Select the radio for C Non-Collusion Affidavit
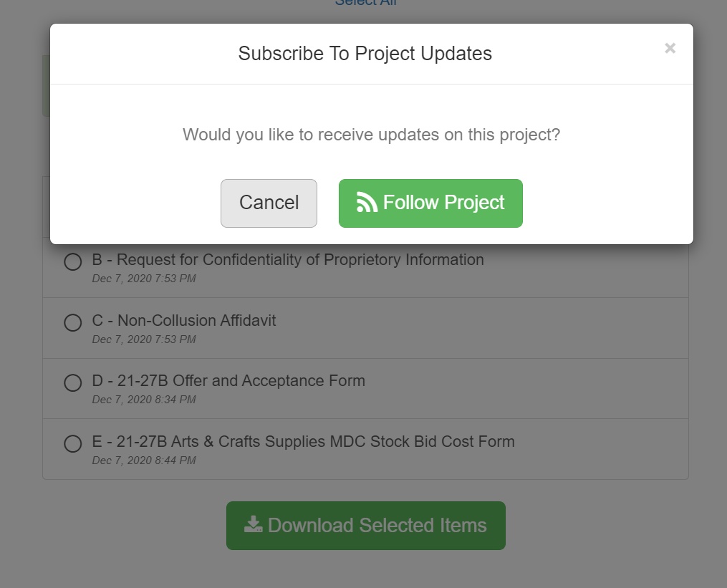 coord(72,323)
